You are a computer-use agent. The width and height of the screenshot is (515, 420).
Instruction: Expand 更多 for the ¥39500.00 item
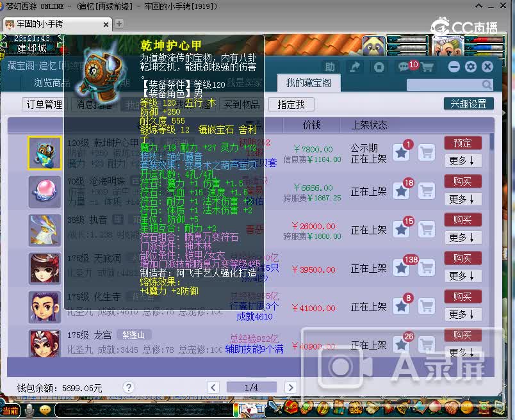(462, 276)
